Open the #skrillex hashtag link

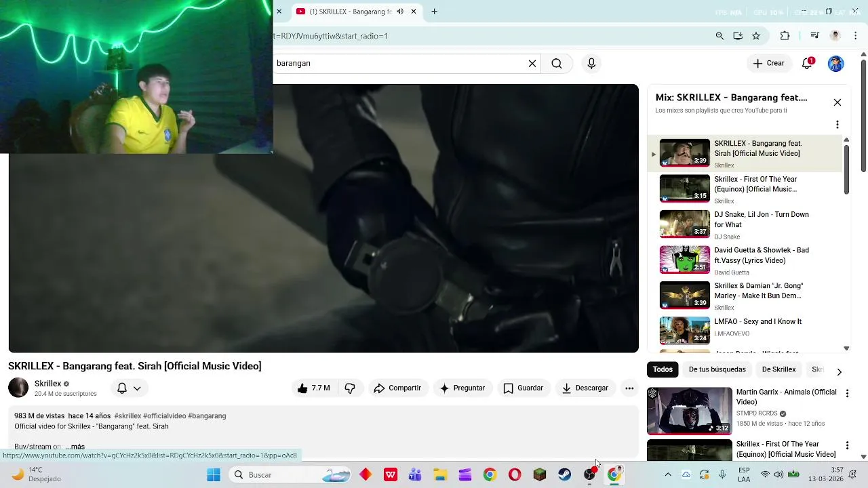click(x=127, y=416)
